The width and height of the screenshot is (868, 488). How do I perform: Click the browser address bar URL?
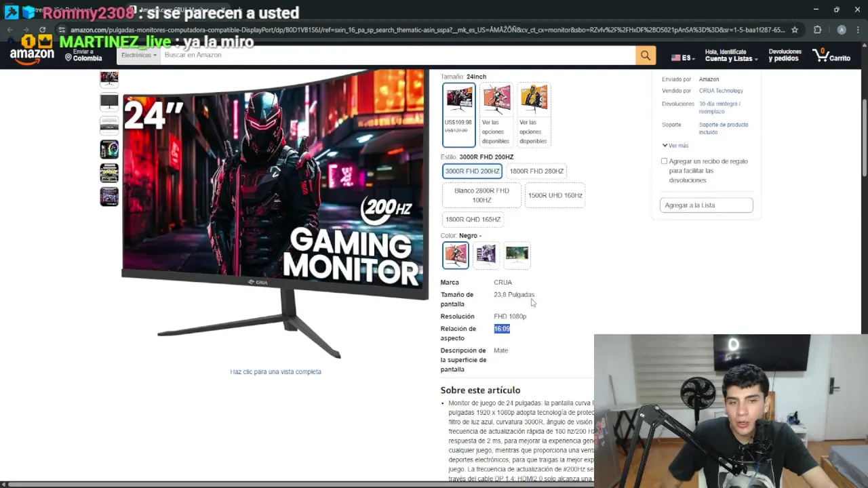(427, 30)
